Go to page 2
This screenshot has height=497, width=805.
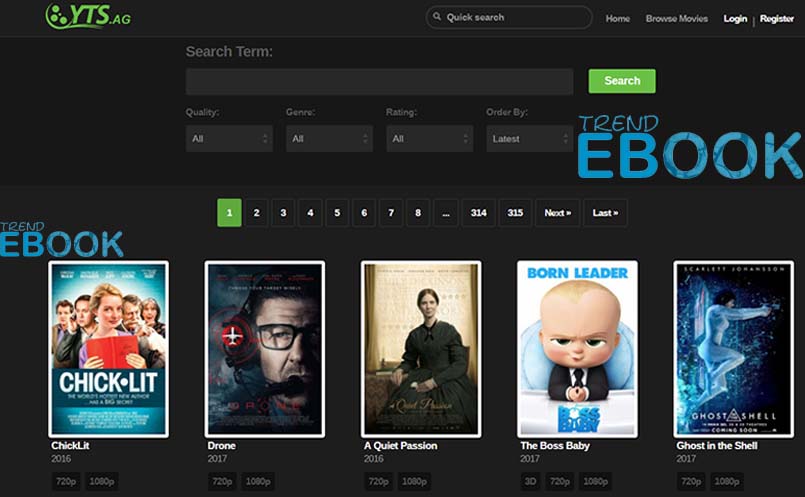coord(256,213)
